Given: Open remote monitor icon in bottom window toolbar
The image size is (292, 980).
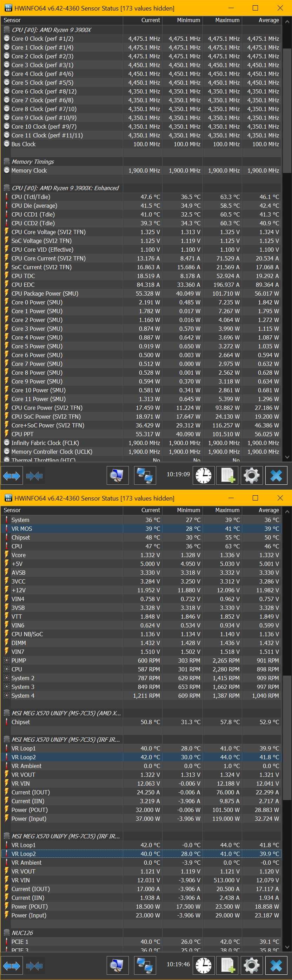Looking at the screenshot, I should click(117, 966).
